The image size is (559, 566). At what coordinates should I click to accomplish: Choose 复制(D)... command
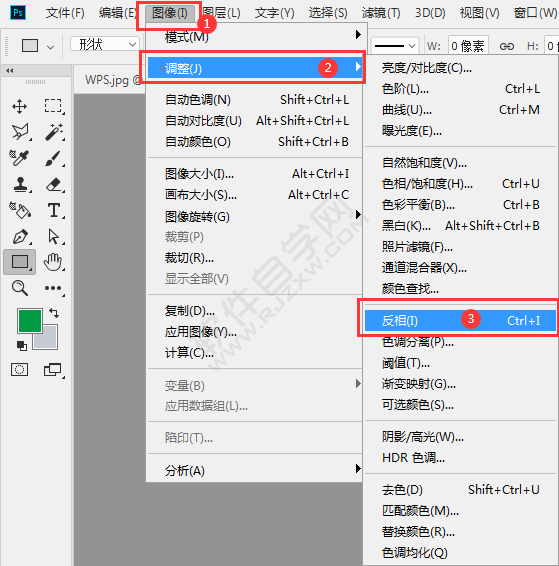pos(255,310)
